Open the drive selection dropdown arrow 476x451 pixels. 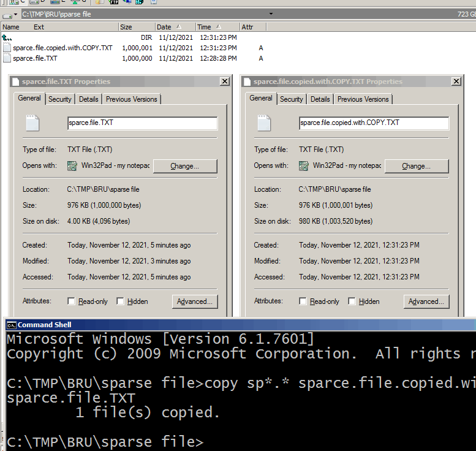point(15,14)
